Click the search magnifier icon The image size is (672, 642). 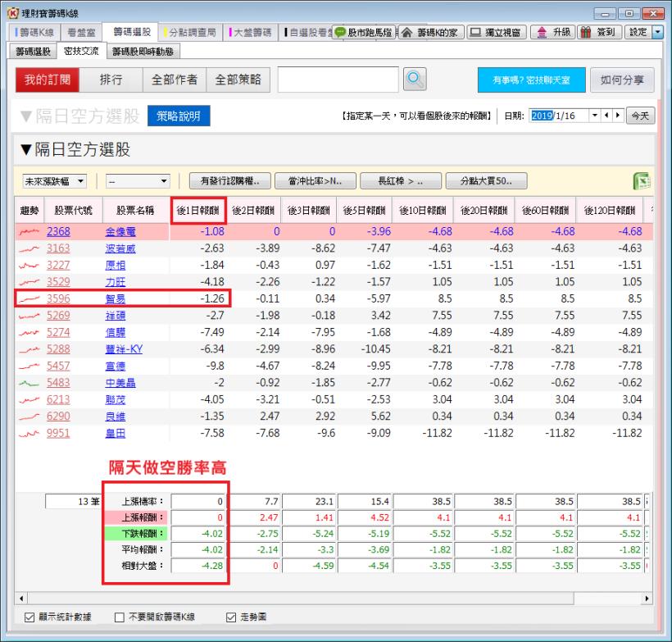click(415, 80)
